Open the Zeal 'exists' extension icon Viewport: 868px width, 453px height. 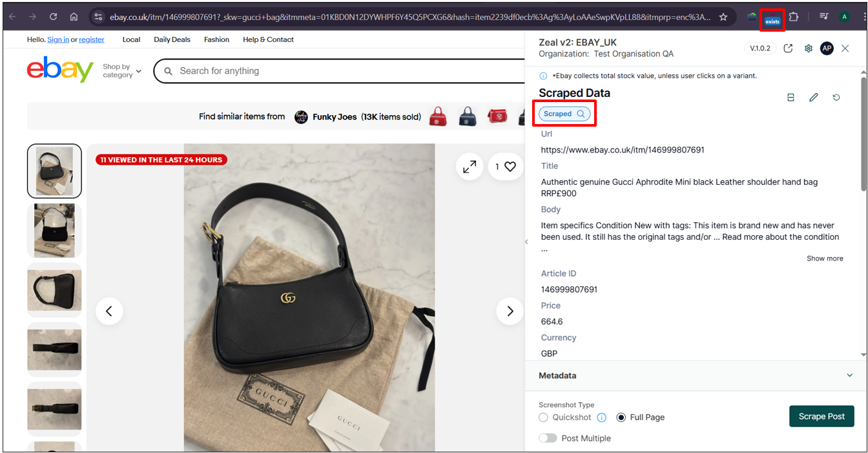tap(772, 19)
